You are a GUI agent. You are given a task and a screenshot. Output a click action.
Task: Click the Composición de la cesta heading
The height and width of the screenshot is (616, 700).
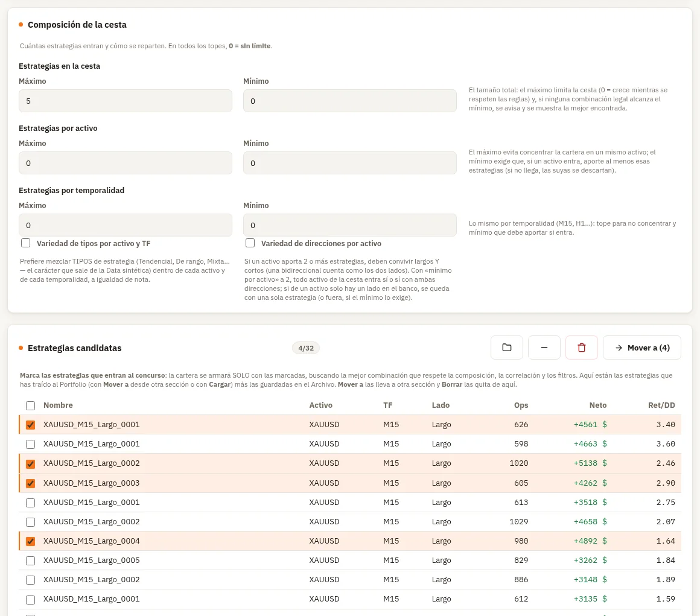(x=77, y=25)
